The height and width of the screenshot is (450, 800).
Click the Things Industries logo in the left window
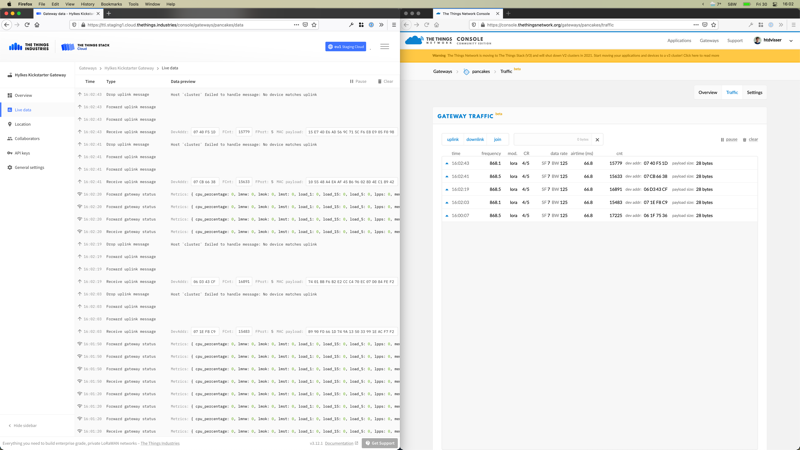29,46
